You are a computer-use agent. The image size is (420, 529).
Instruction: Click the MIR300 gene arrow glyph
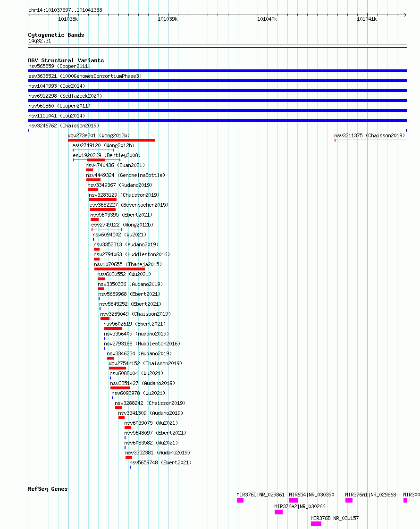click(x=407, y=500)
